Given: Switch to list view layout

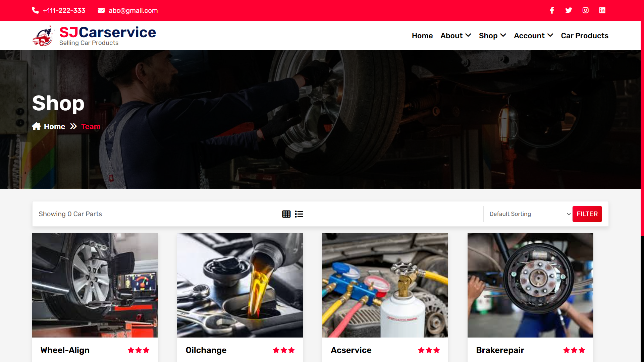Looking at the screenshot, I should [299, 214].
